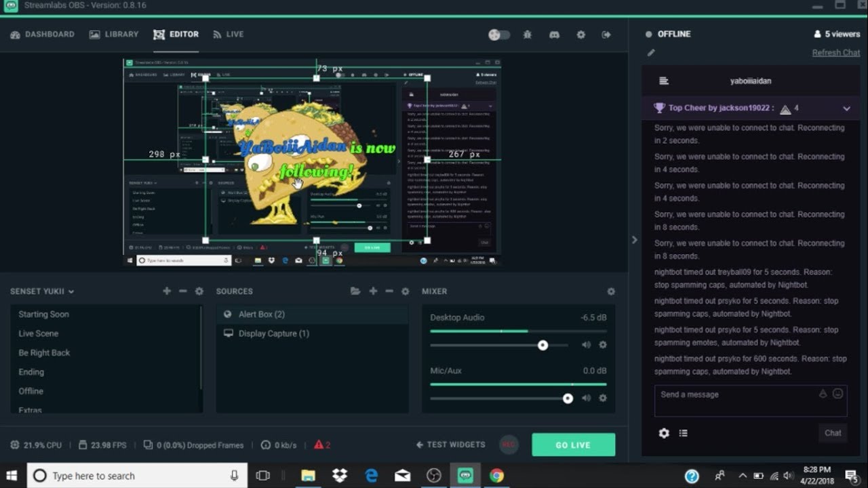868x488 pixels.
Task: Click the red warning notifications indicator
Action: click(x=322, y=445)
